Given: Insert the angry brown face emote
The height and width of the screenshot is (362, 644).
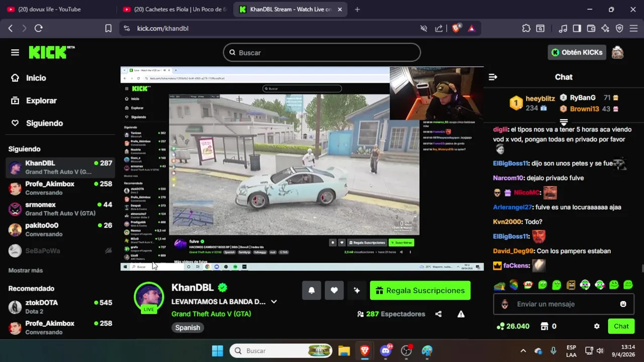Looking at the screenshot, I should point(571,285).
